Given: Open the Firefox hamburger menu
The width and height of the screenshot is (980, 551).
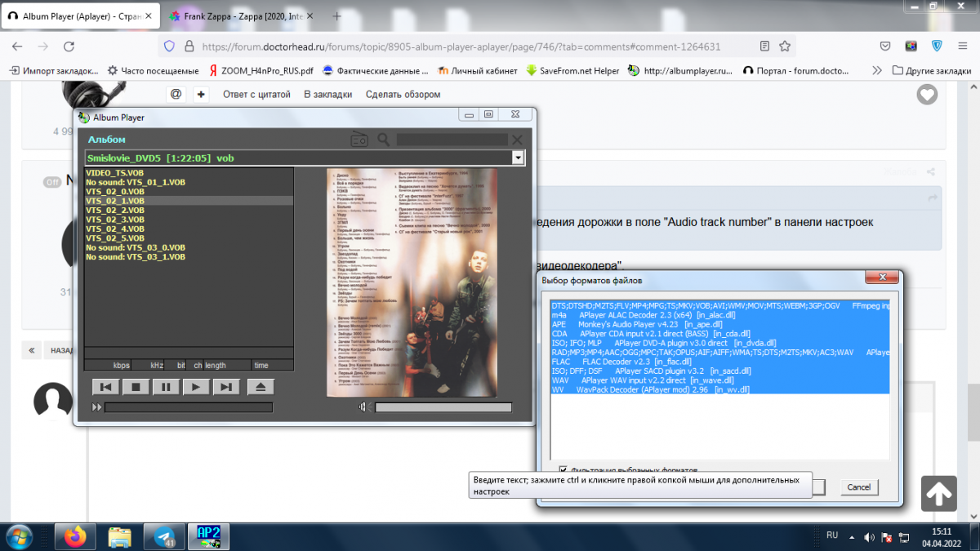Looking at the screenshot, I should click(964, 46).
